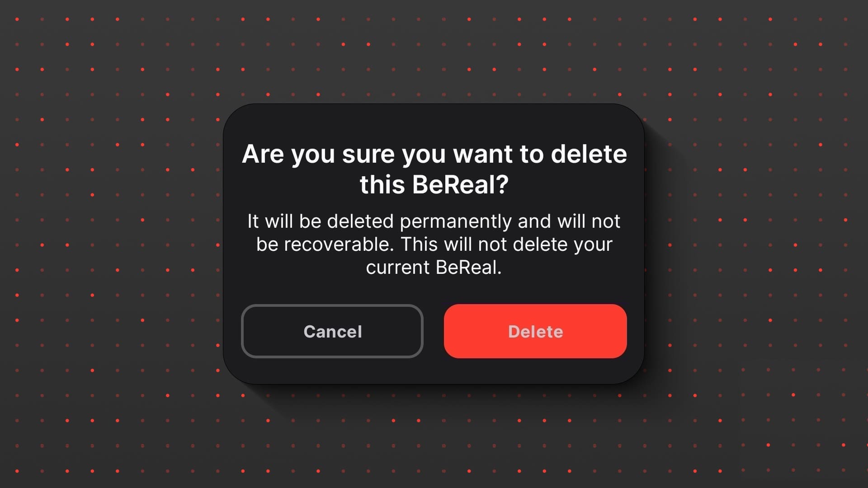
Task: Click the word "recoverable." in the description
Action: pyautogui.click(x=339, y=244)
